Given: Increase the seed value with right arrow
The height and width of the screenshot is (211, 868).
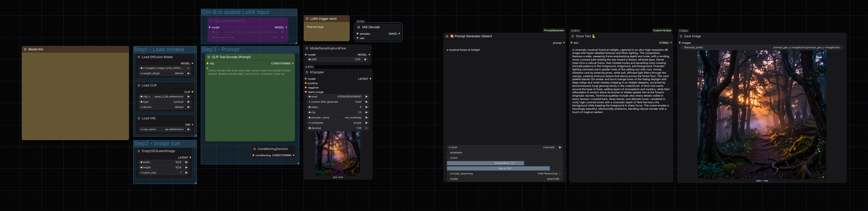Looking at the screenshot, I should point(366,97).
